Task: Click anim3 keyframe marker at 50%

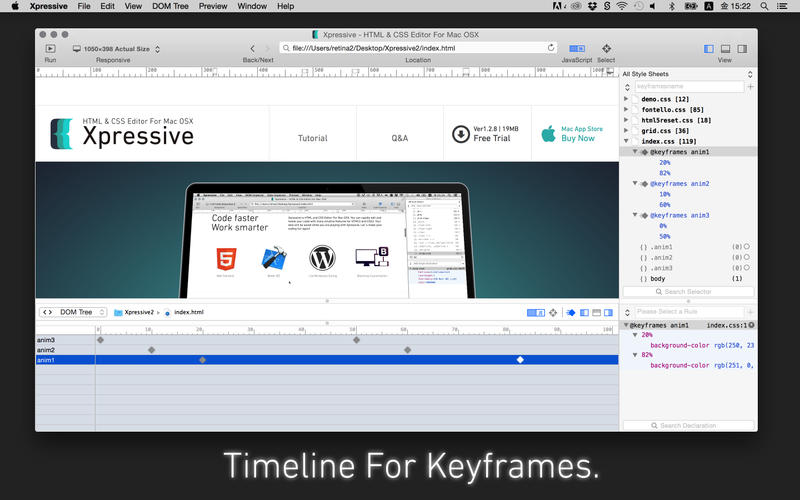Action: click(357, 340)
